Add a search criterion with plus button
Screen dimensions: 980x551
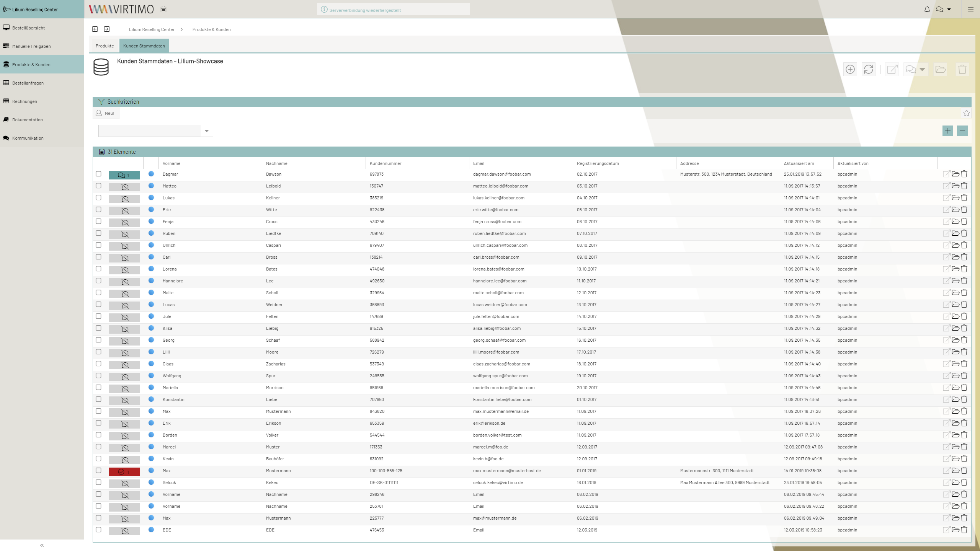point(948,131)
